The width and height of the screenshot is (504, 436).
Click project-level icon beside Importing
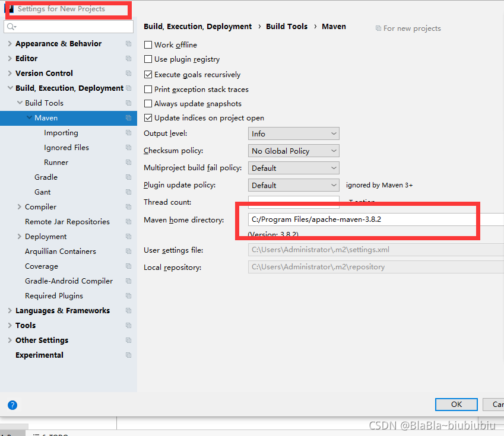tap(129, 133)
